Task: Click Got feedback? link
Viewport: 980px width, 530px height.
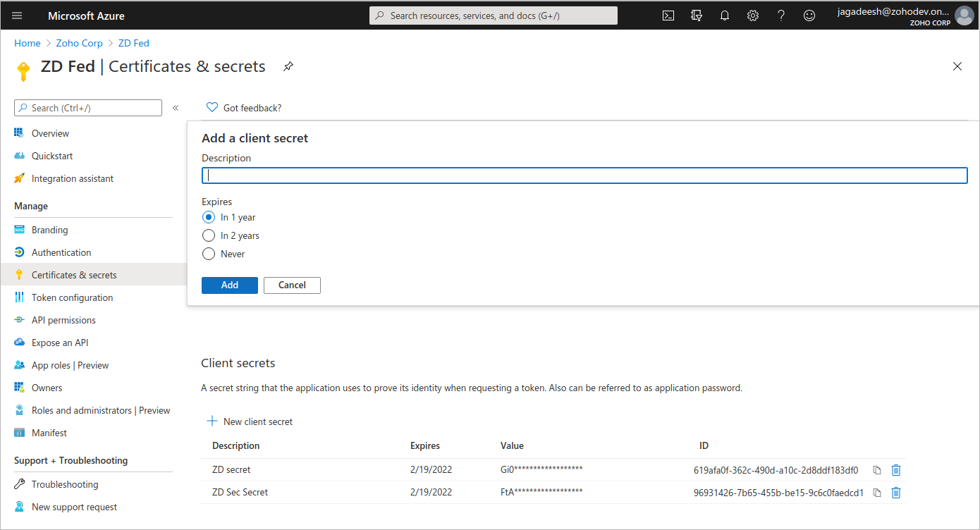Action: click(x=252, y=108)
